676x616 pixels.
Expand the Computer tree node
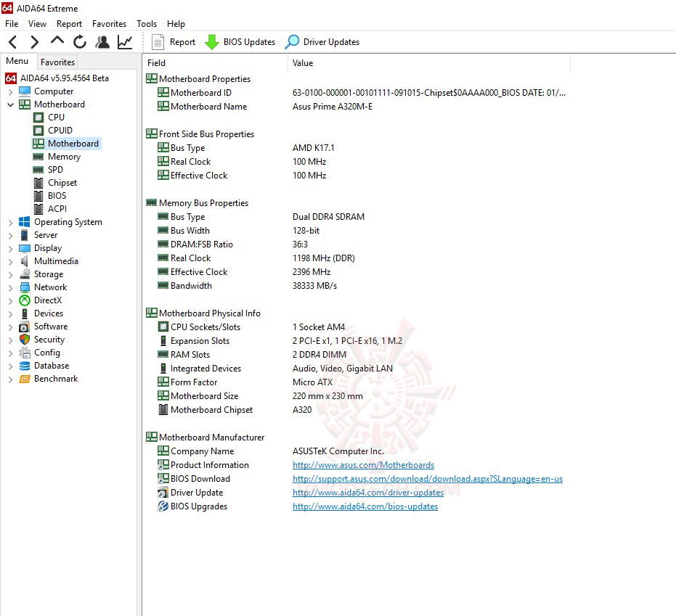point(9,91)
